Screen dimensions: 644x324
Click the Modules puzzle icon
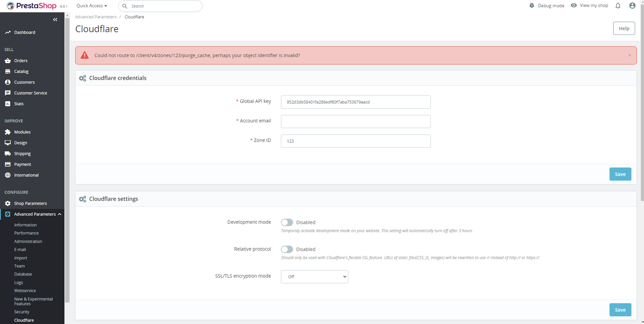tap(8, 132)
